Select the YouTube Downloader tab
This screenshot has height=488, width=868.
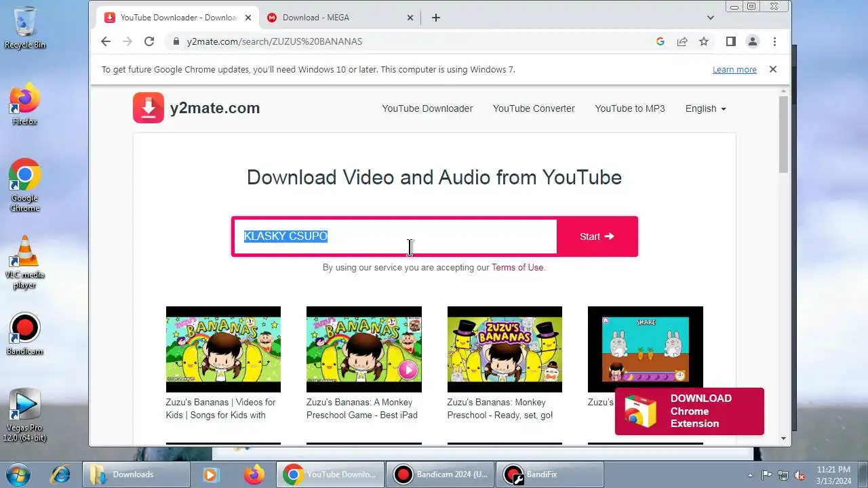[177, 18]
